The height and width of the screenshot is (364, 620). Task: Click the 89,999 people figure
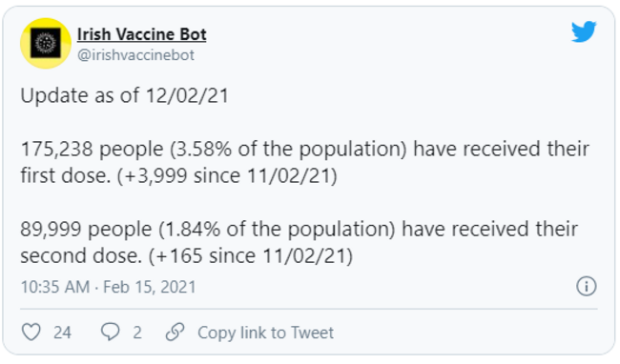pyautogui.click(x=86, y=230)
